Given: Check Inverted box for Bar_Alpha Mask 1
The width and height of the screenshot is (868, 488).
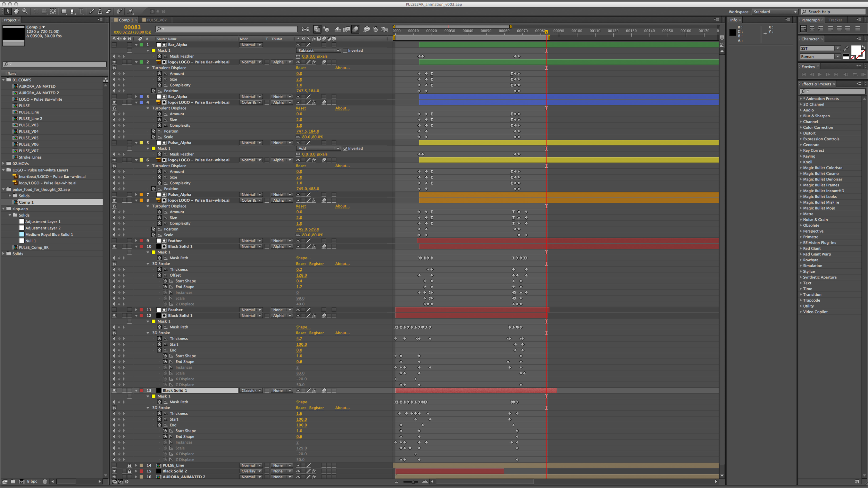Looking at the screenshot, I should point(345,51).
